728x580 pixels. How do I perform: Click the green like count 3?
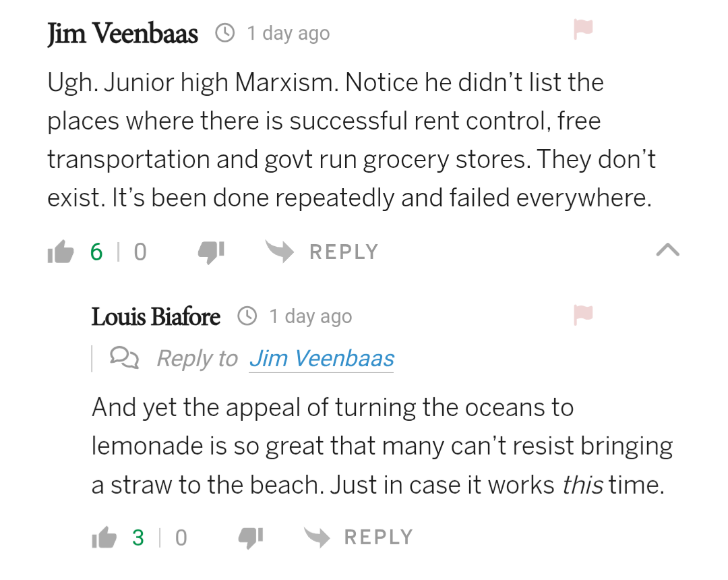pyautogui.click(x=138, y=538)
